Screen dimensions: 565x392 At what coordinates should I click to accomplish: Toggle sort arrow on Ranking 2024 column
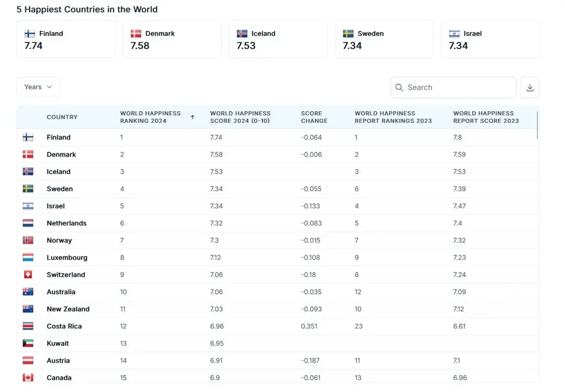(193, 117)
